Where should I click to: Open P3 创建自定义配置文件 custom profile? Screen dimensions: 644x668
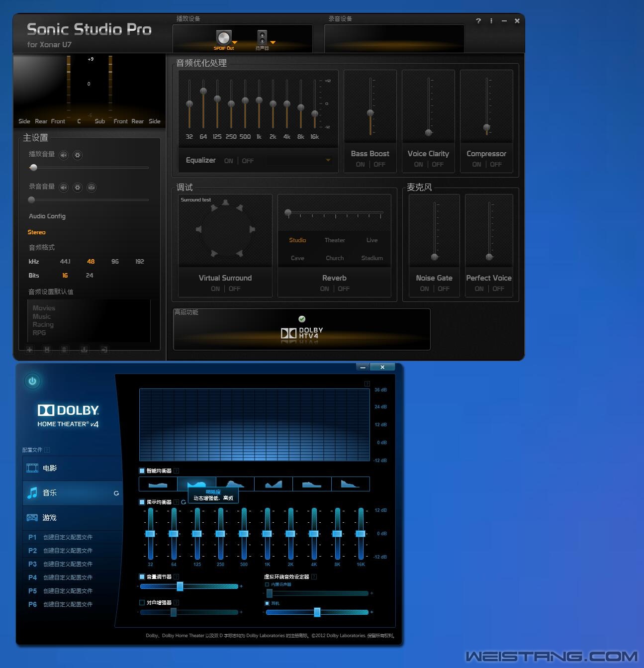point(73,564)
